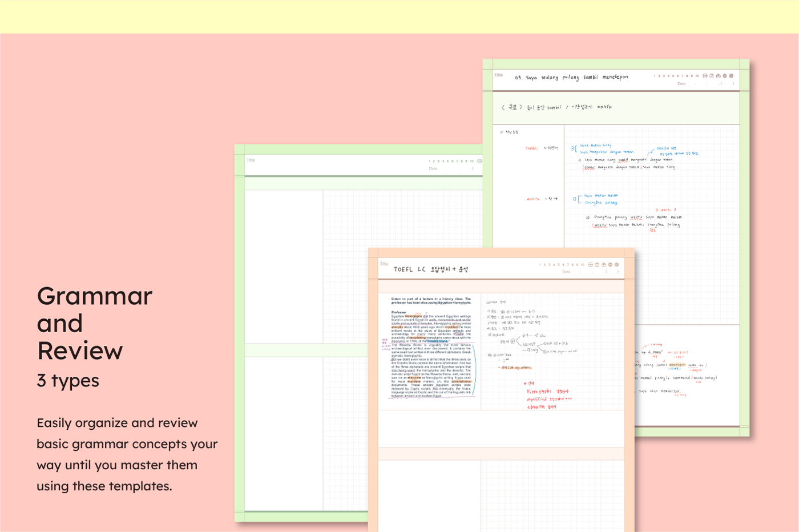Click the middle icon in Indonesian page header
The height and width of the screenshot is (532, 799).
[x=718, y=76]
